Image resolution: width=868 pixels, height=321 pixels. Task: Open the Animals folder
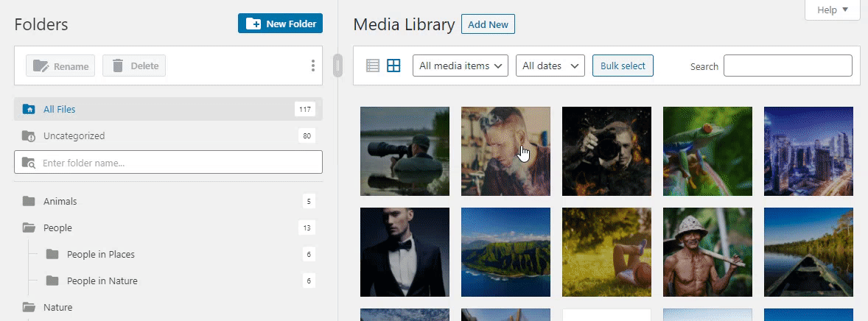pyautogui.click(x=168, y=202)
